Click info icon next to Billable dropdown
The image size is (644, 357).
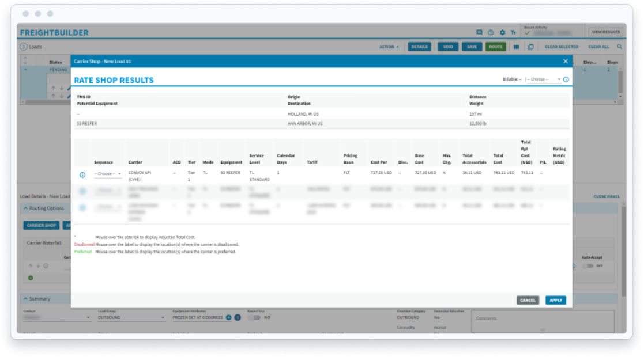[x=566, y=79]
